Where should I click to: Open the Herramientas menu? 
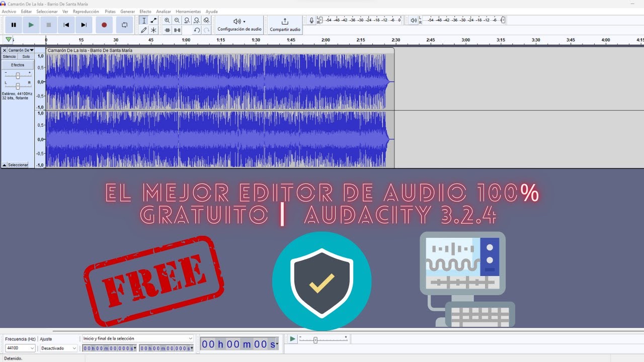point(188,11)
